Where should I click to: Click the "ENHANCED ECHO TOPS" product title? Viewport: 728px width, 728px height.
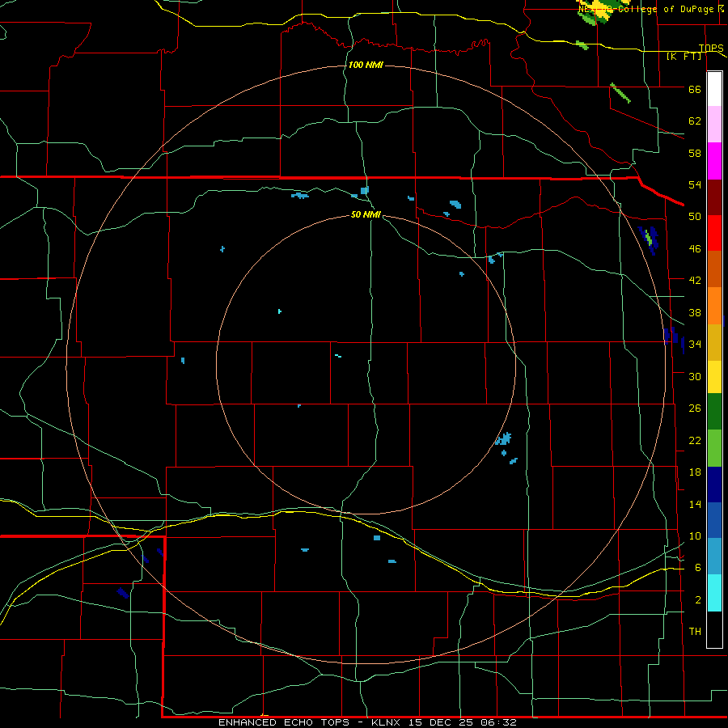(x=284, y=722)
